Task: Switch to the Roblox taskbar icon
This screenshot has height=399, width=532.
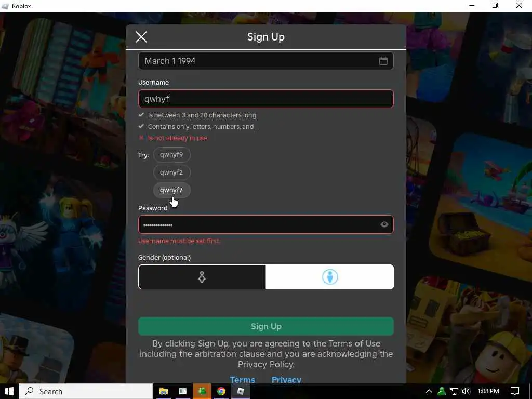Action: (x=241, y=391)
